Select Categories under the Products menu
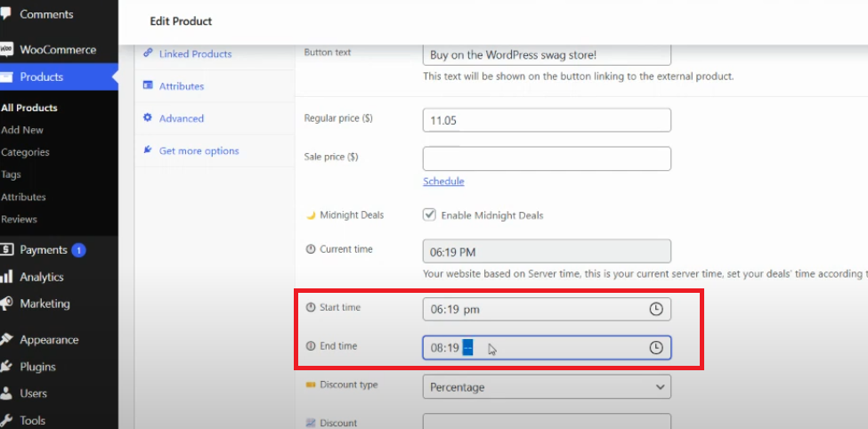Screen dimensions: 868x429 [x=26, y=152]
